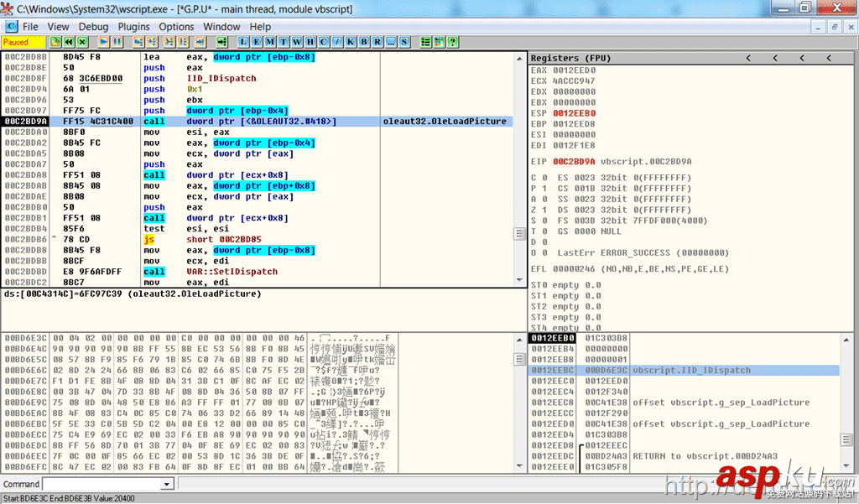Click the Step into toolbar icon
Image resolution: width=859 pixels, height=504 pixels.
click(138, 42)
